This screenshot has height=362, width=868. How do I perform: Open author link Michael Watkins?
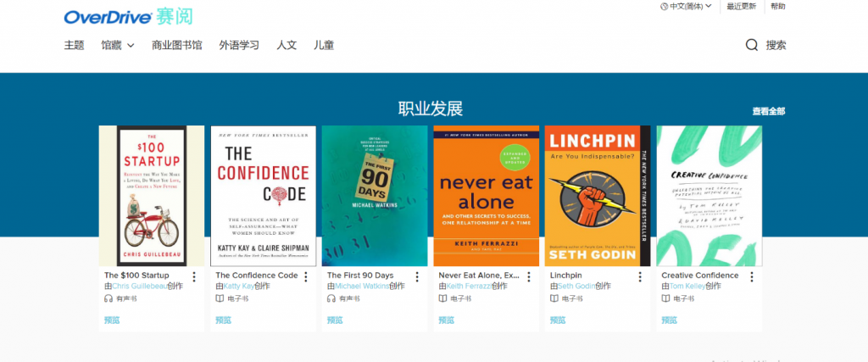361,287
